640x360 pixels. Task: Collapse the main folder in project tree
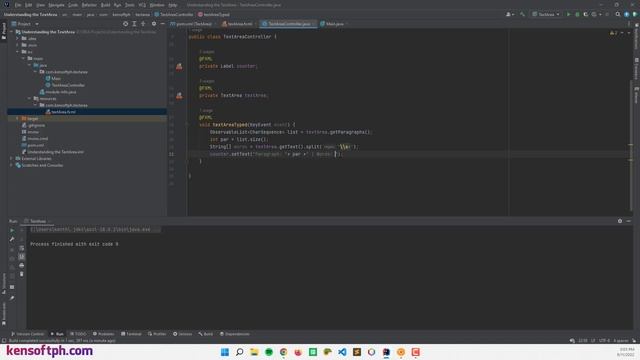[x=24, y=58]
